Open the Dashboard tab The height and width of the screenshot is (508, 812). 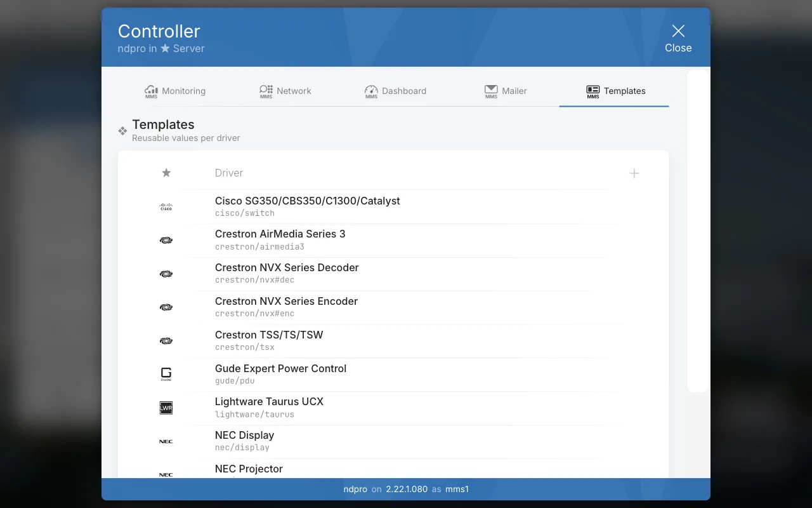[395, 91]
